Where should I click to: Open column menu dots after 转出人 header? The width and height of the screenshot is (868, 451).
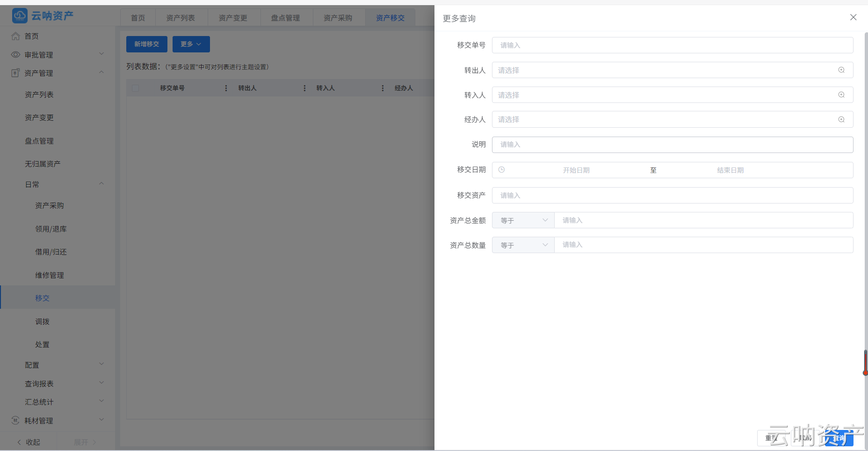(x=304, y=88)
